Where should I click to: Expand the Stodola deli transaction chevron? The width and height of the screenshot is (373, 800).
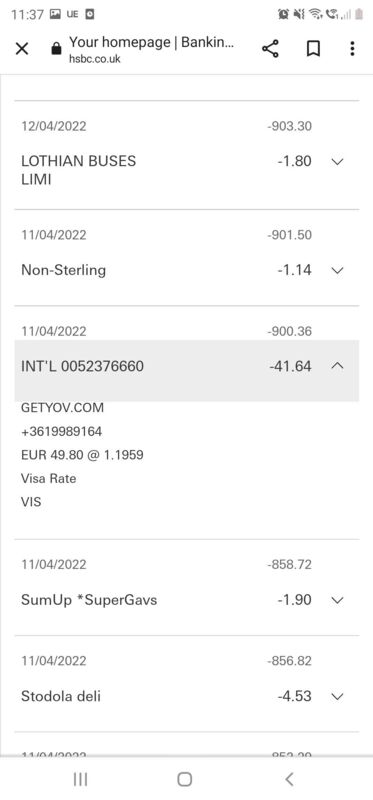click(338, 696)
